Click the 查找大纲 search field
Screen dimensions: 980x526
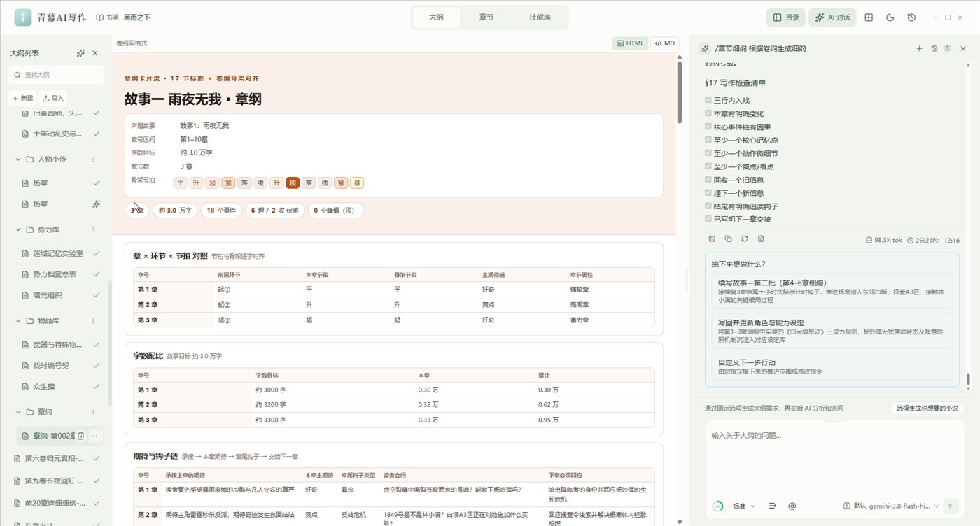pos(57,75)
